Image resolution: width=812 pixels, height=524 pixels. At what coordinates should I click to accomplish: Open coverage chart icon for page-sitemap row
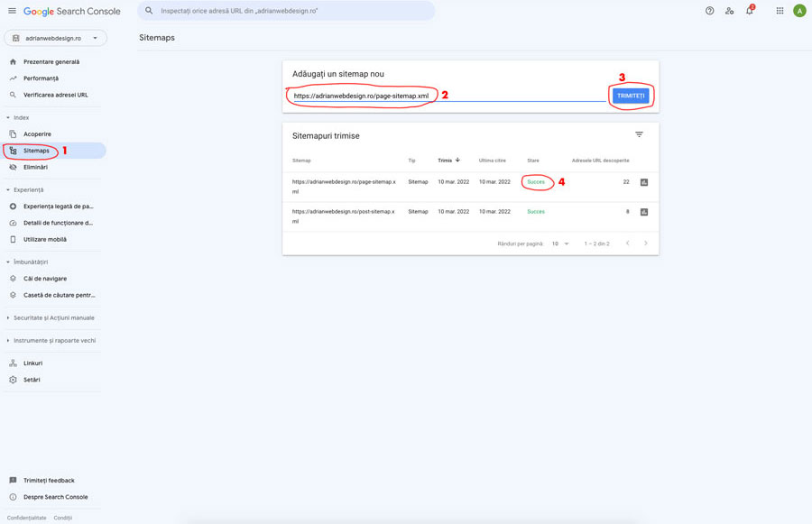pos(643,182)
